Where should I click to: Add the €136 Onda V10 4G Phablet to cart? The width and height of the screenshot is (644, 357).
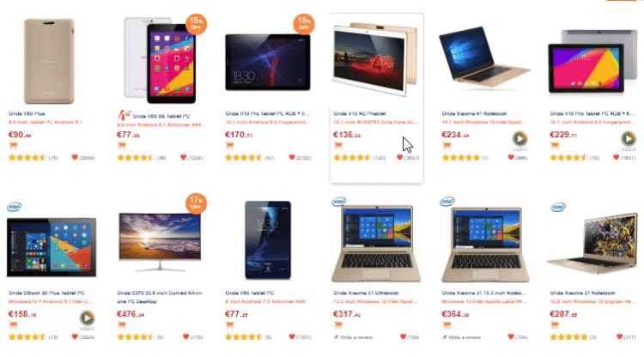pyautogui.click(x=338, y=146)
